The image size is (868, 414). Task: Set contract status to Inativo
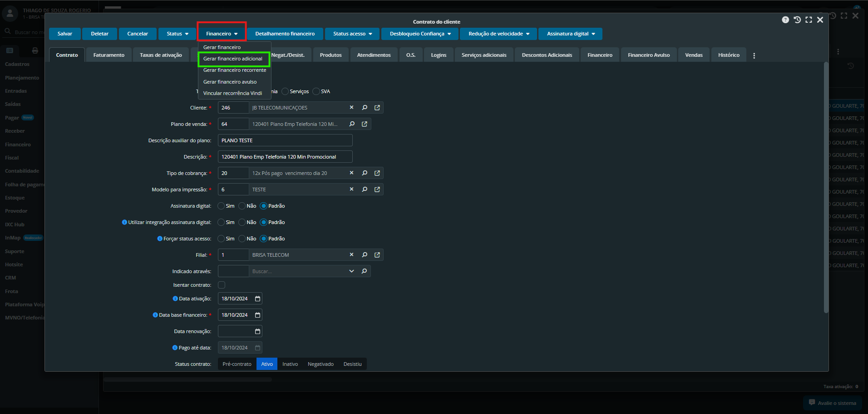pos(290,364)
